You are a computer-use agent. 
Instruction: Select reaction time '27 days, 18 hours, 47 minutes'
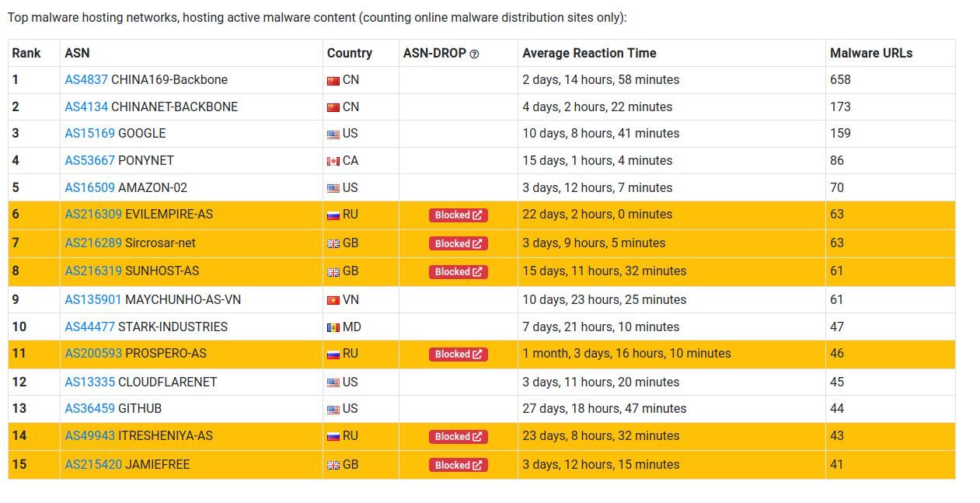click(605, 408)
